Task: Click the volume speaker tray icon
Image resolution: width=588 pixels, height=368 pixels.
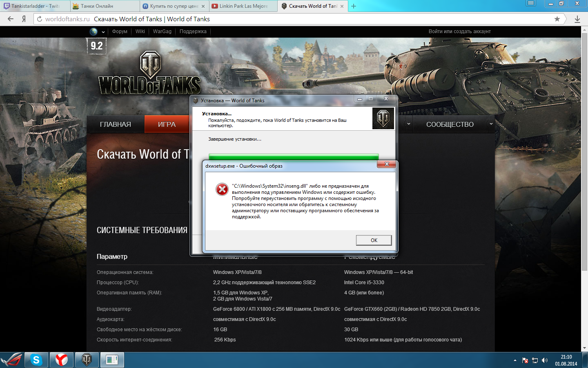Action: 545,360
